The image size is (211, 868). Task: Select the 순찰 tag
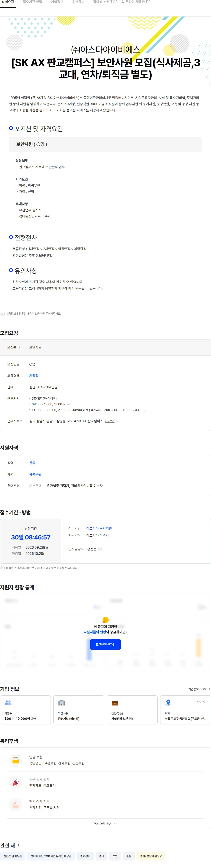click(129, 856)
